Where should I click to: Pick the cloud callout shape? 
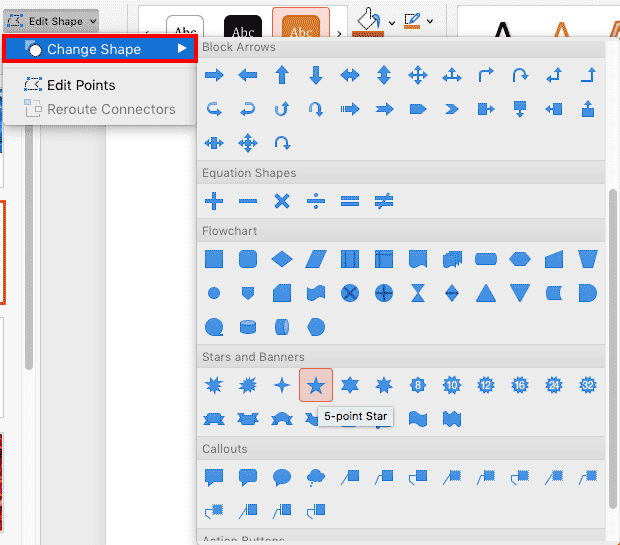point(316,477)
